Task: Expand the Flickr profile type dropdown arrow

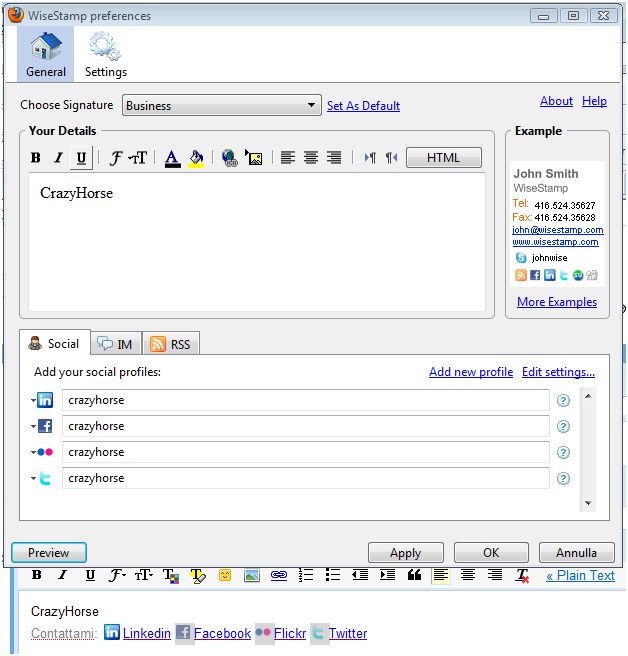Action: [33, 453]
